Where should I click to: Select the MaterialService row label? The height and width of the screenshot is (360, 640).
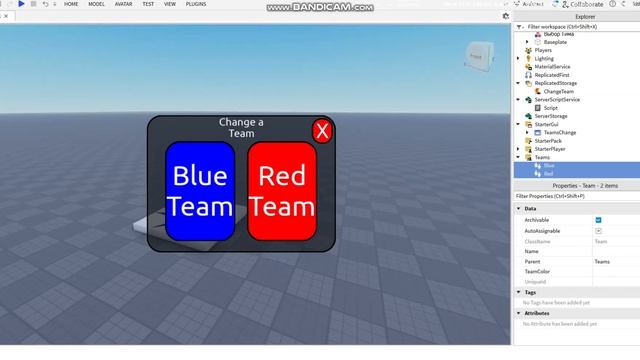(x=552, y=67)
